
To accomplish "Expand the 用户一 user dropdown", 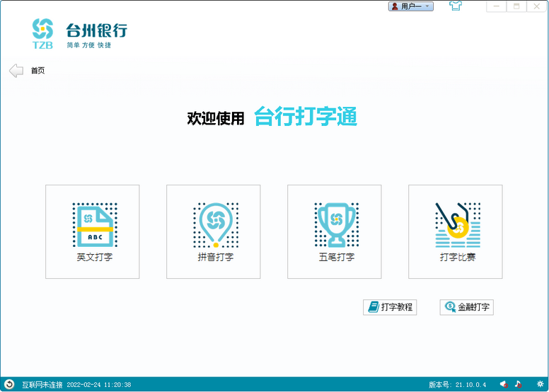I will click(x=411, y=6).
